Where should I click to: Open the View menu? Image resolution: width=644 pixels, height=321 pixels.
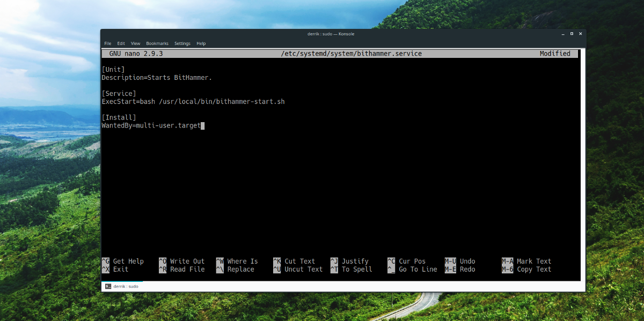point(136,43)
